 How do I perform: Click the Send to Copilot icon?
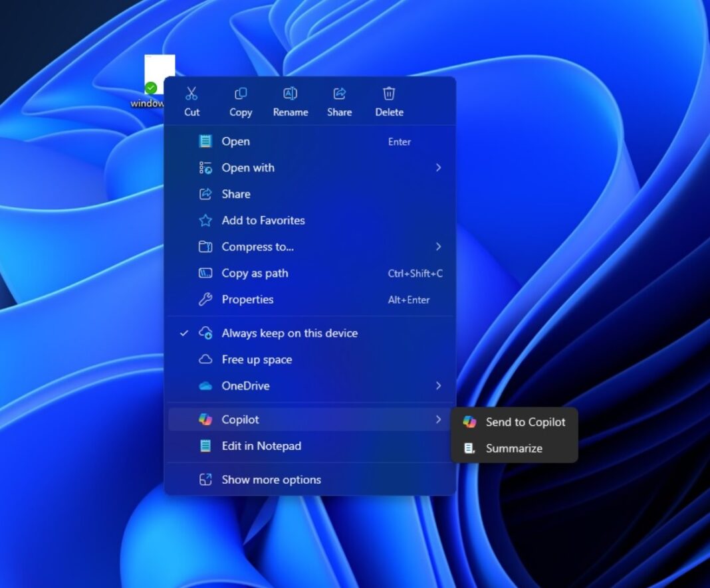[x=470, y=422]
